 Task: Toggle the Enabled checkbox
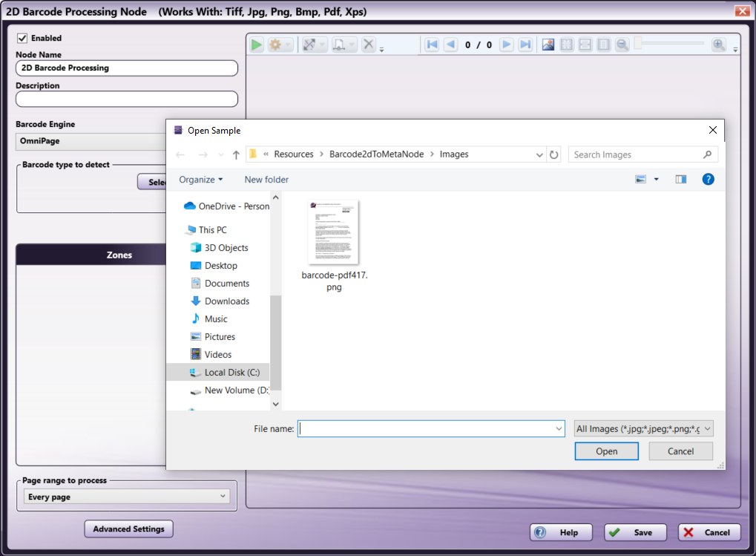pos(22,38)
